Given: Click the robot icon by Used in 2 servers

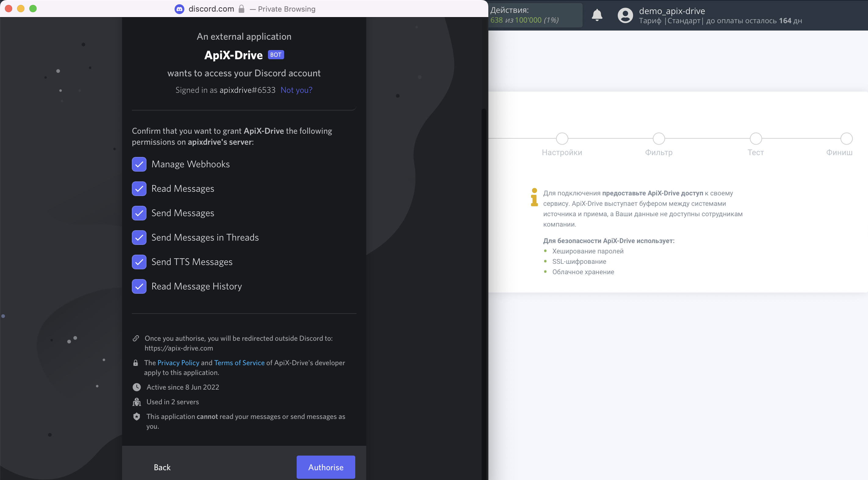Looking at the screenshot, I should pos(136,402).
